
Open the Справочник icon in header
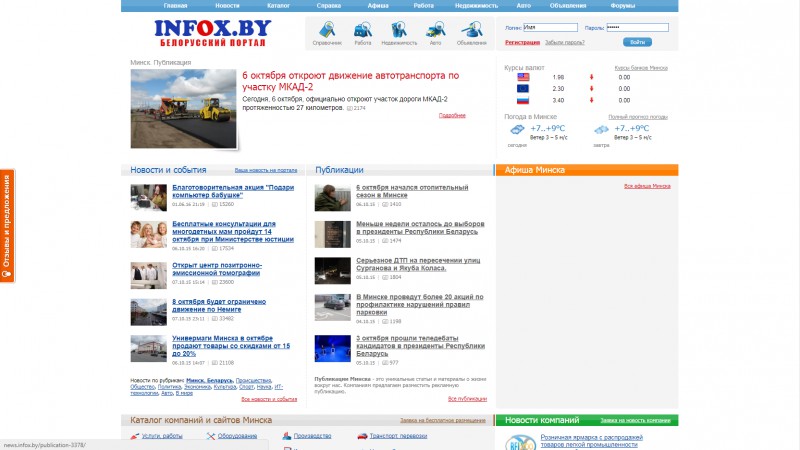pos(327,30)
